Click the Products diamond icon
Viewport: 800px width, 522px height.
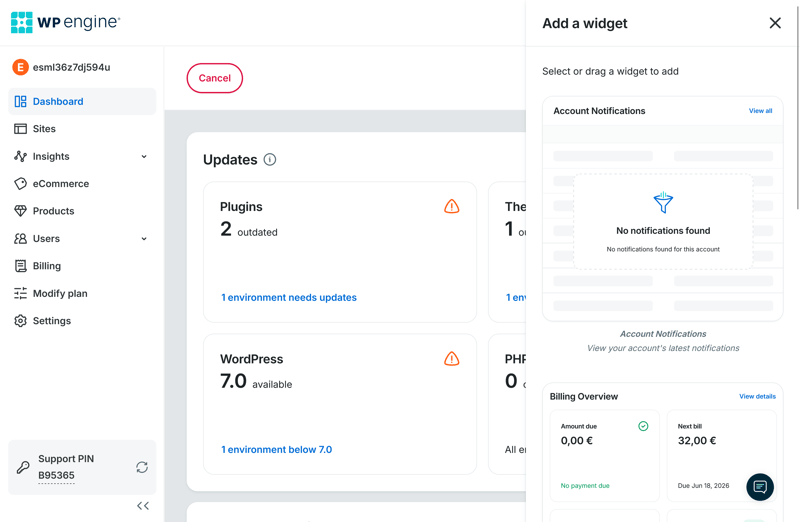[20, 211]
